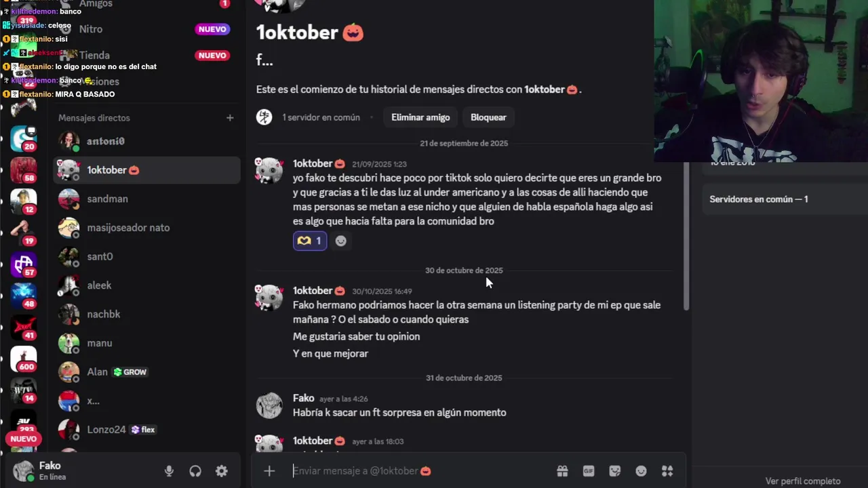Click Ver perfil completo link
Screen dimensions: 868x488
(803, 481)
